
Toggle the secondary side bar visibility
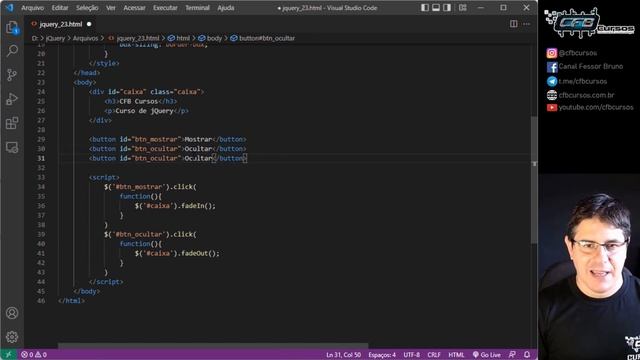point(447,8)
